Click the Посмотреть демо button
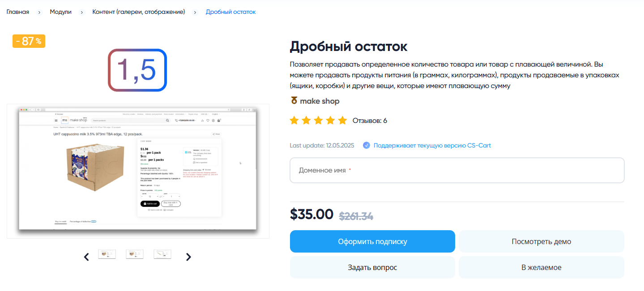The image size is (644, 291). point(541,241)
